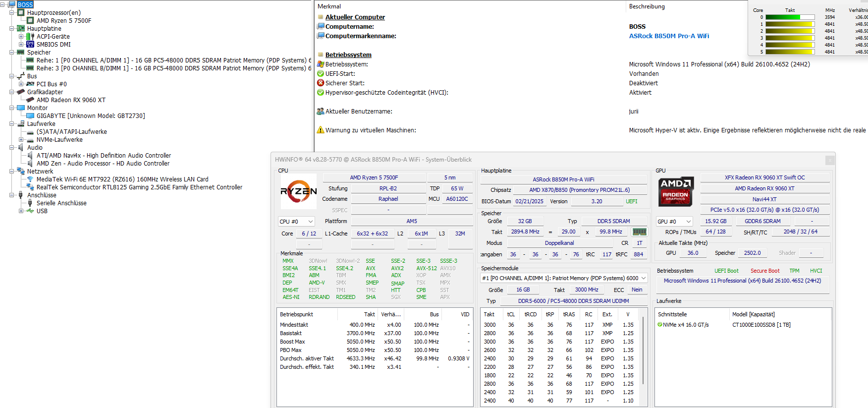
Task: Click the Aktueller Computer heading
Action: pos(355,17)
